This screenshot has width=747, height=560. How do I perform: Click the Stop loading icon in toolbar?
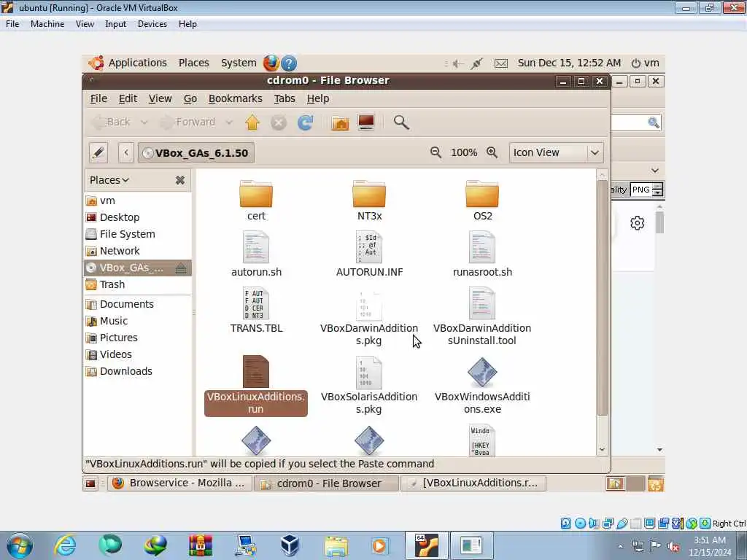coord(279,122)
